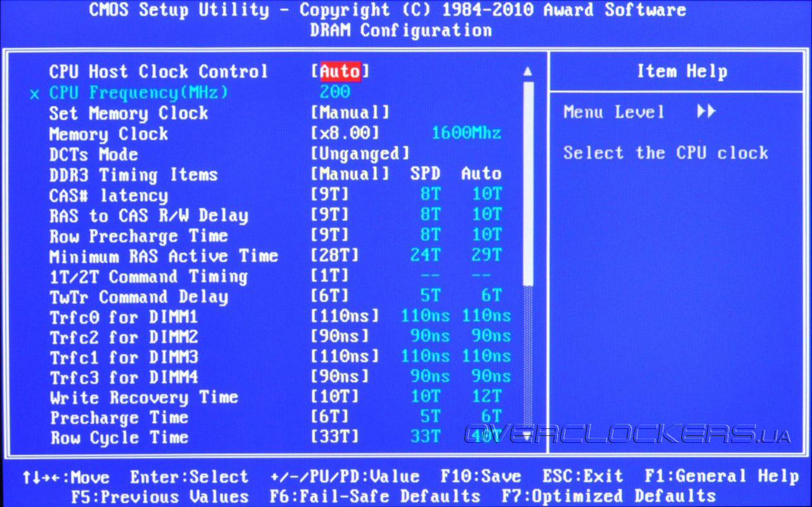
Task: Click the settings list scrollbar thumb
Action: click(x=528, y=184)
